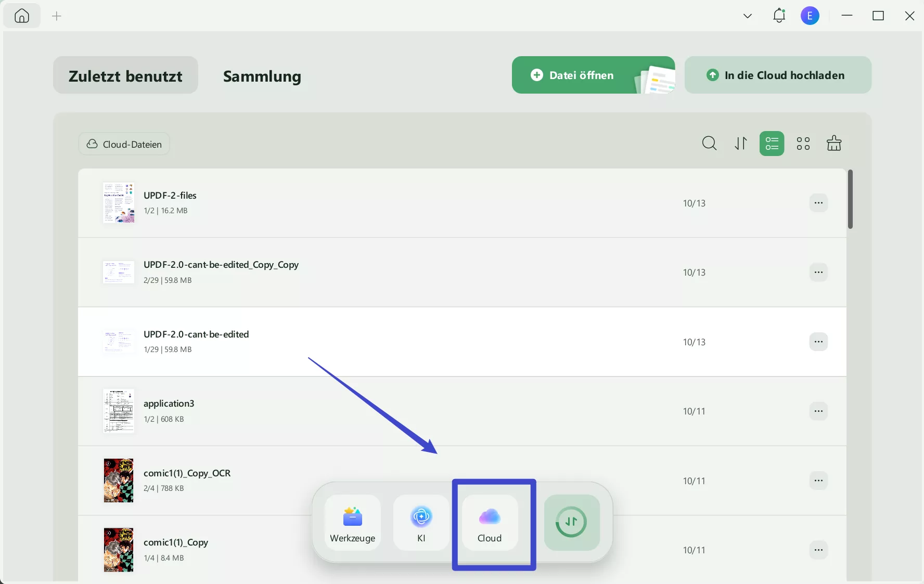This screenshot has height=584, width=924.
Task: Open the search for files
Action: point(709,144)
